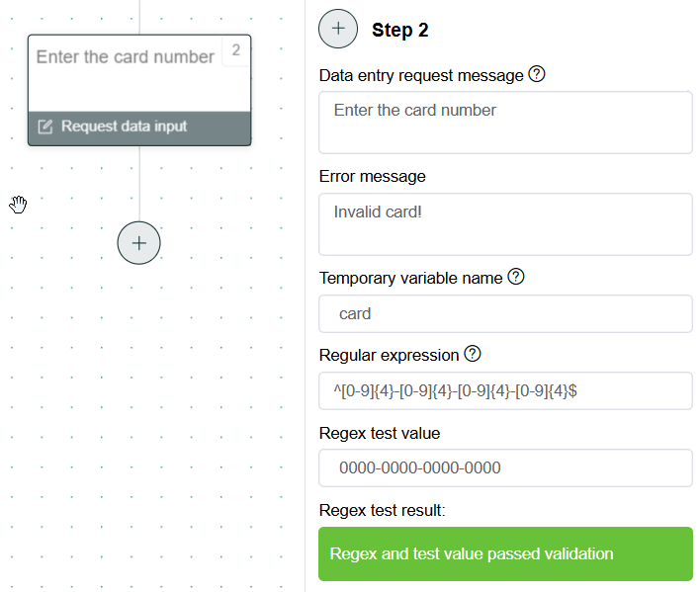The height and width of the screenshot is (592, 700).
Task: Add a new step below the flow
Action: (138, 243)
